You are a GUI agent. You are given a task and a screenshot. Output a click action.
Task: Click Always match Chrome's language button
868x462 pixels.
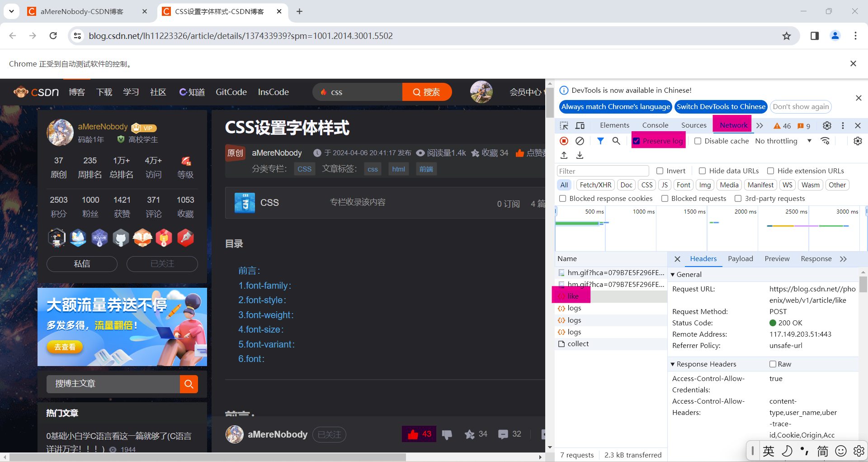616,107
